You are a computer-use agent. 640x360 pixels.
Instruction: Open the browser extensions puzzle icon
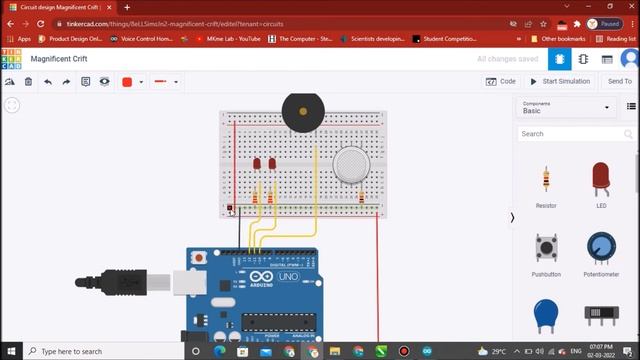pyautogui.click(x=577, y=24)
